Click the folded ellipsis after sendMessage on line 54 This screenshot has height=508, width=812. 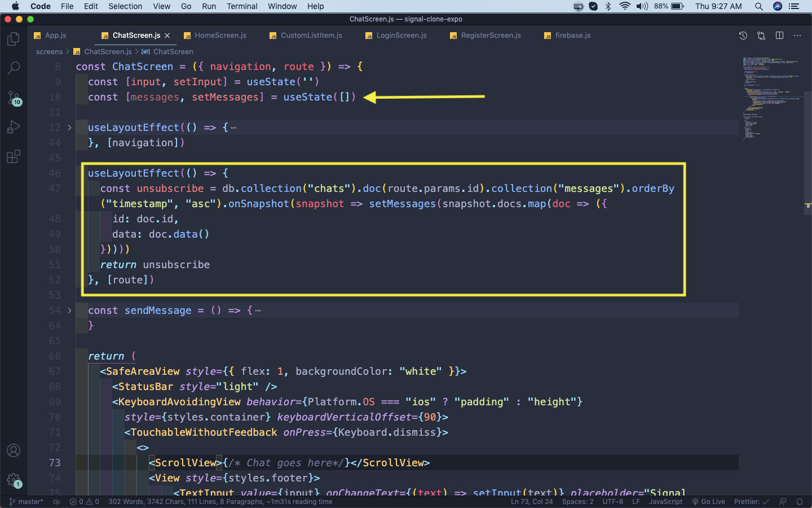click(x=258, y=311)
